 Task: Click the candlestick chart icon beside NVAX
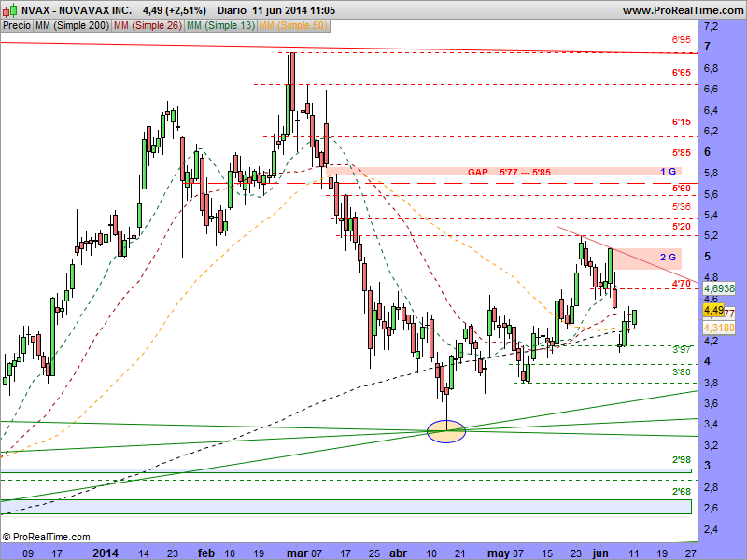pyautogui.click(x=11, y=9)
